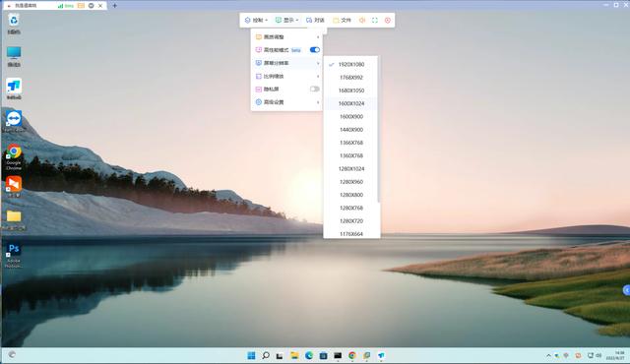The image size is (630, 364).
Task: End the session with the red circle icon
Action: (388, 20)
